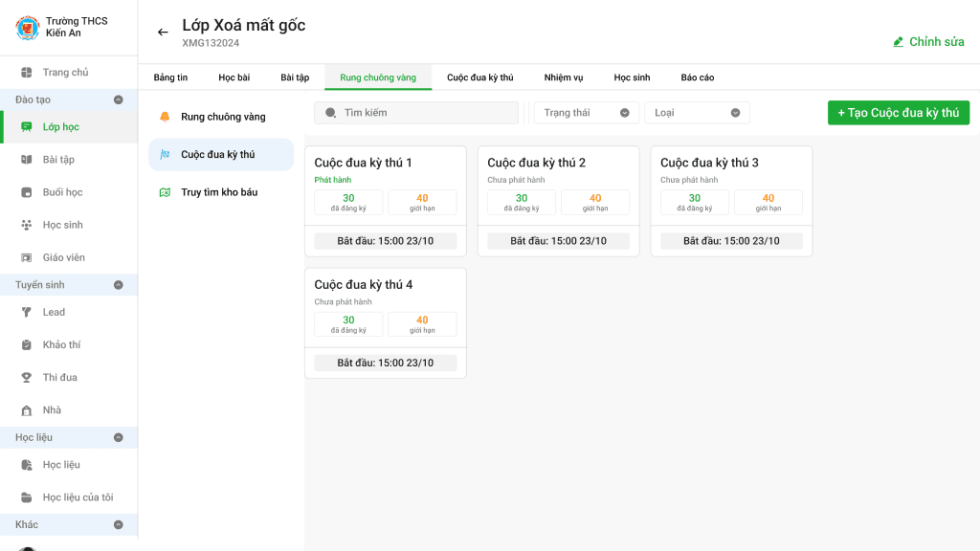Open the Trạng thái dropdown filter
This screenshot has height=551, width=980.
click(x=587, y=113)
